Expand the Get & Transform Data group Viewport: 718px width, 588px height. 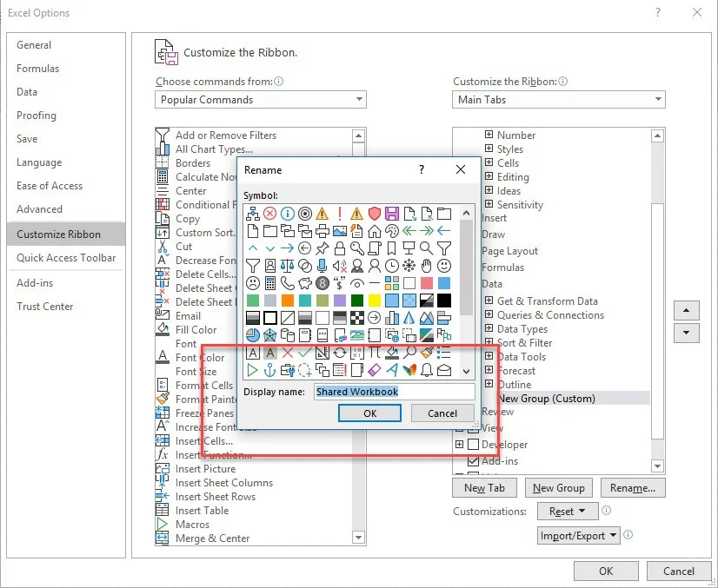pos(489,301)
